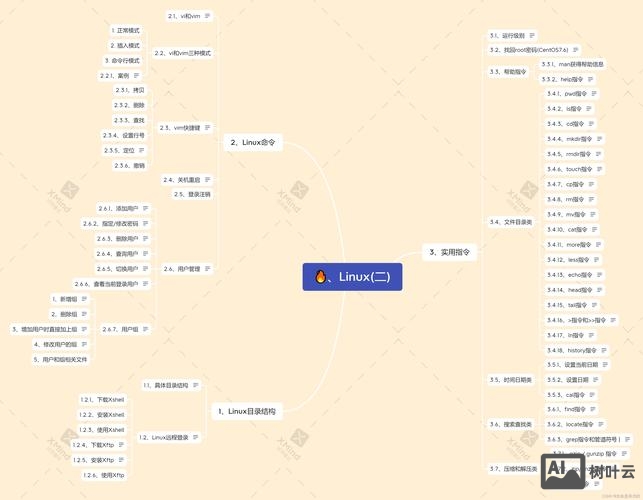Select the '3. 命令行模式' node
The width and height of the screenshot is (643, 500).
(x=122, y=61)
